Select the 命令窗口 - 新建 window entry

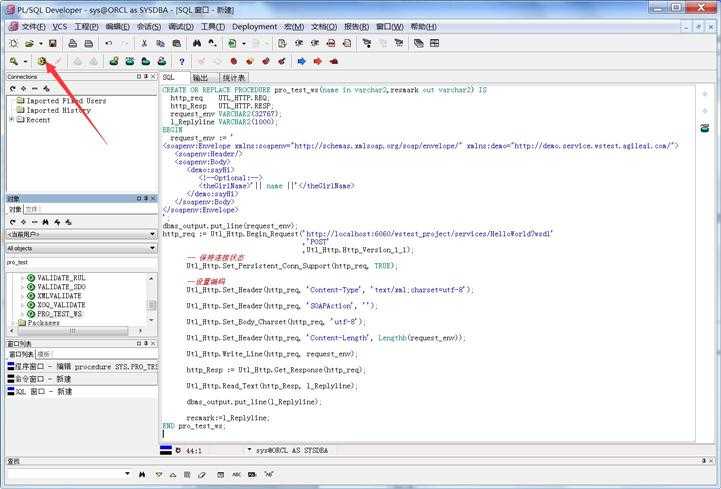[82, 379]
